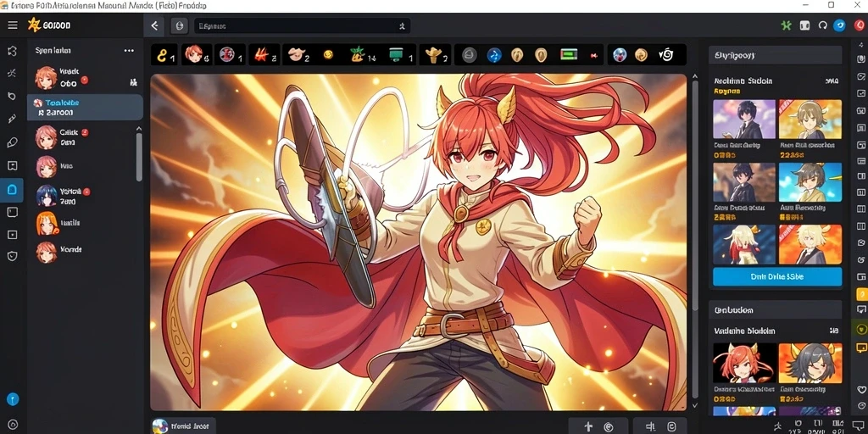Select the highlighted blue-text sidebar list entry
The width and height of the screenshot is (868, 434).
[85, 108]
